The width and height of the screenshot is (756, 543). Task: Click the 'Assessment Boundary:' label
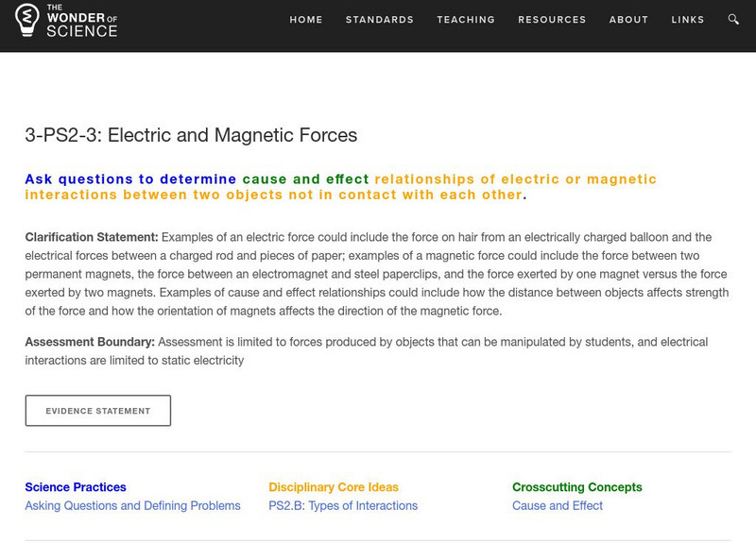[x=90, y=342]
